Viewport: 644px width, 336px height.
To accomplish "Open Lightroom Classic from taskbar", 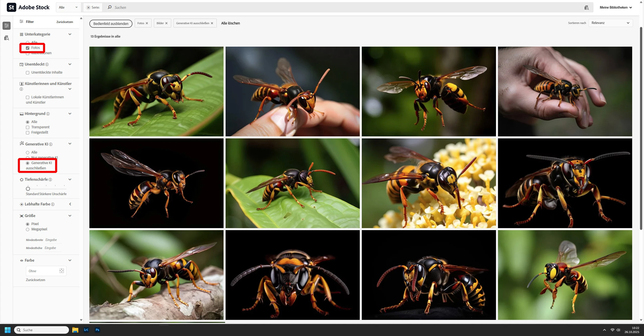I will coord(86,330).
